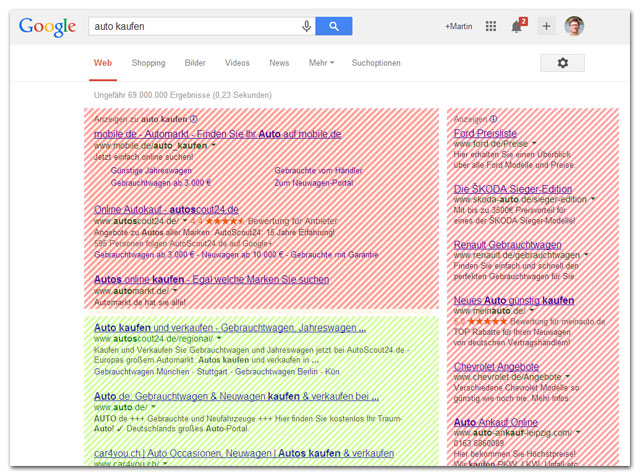Expand arrow beside www.autoscout24.de/regional/
This screenshot has width=640, height=476.
(219, 338)
